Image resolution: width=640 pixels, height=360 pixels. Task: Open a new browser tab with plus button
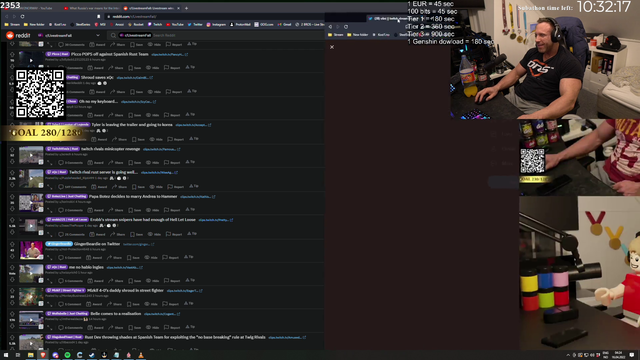click(187, 8)
